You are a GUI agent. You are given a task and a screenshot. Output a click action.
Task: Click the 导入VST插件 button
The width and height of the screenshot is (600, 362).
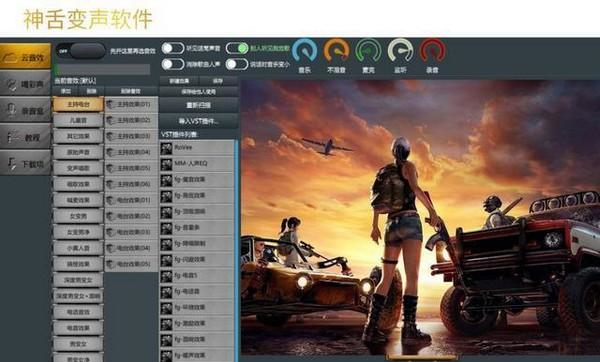pos(199,121)
